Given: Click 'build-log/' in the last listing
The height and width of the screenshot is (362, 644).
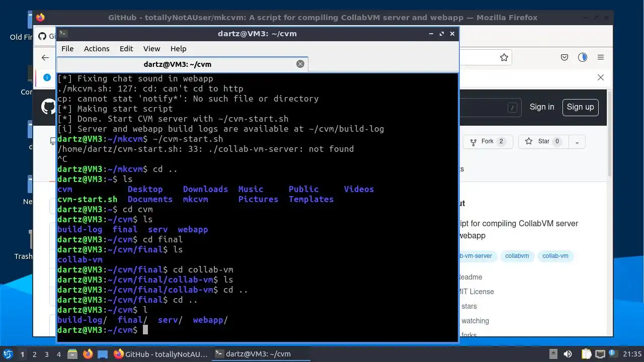Looking at the screenshot, I should click(83, 320).
